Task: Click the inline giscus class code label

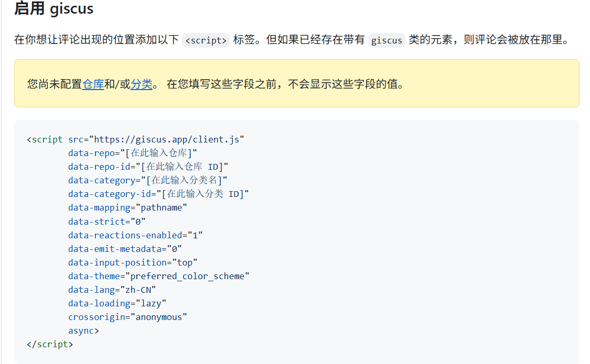Action: click(387, 40)
